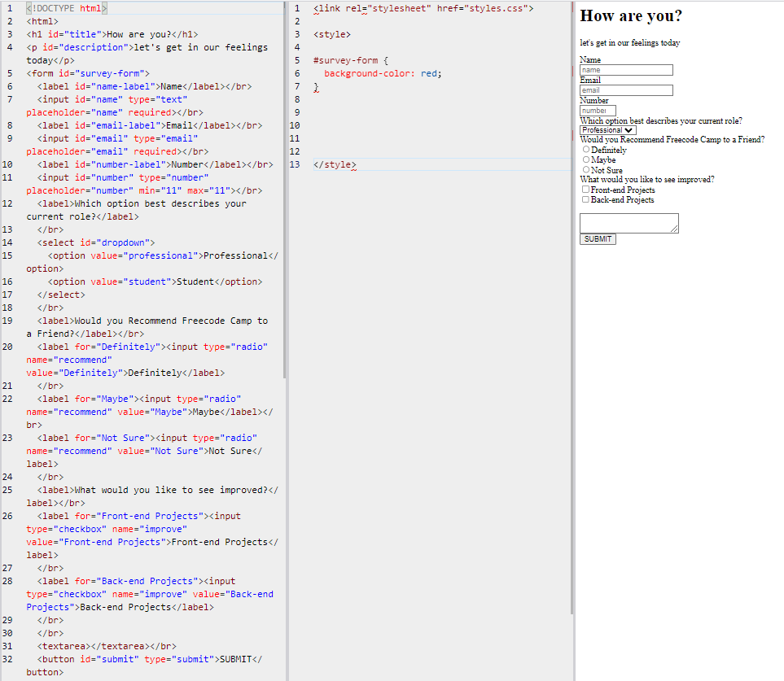Click the SUBMIT button

click(598, 239)
